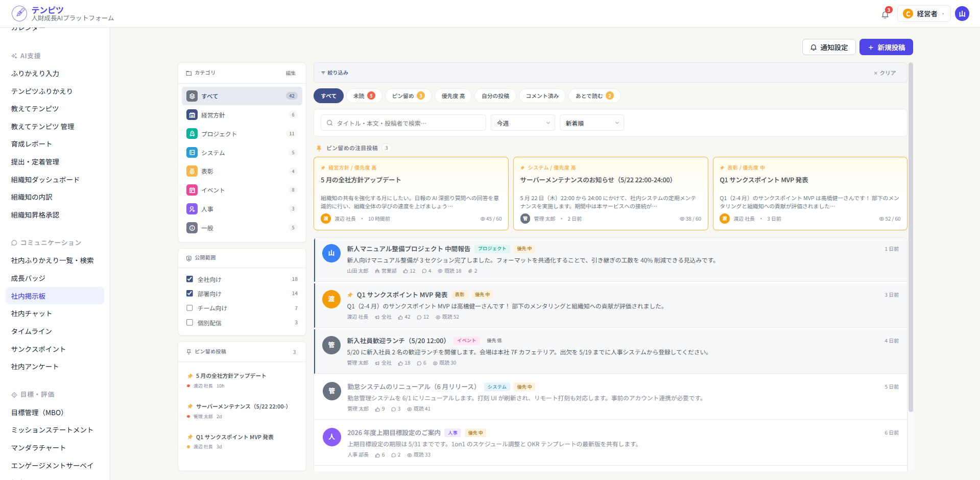Image resolution: width=980 pixels, height=480 pixels.
Task: Open sidebar pinned 5月の全社方針アップデート item
Action: tap(242, 380)
